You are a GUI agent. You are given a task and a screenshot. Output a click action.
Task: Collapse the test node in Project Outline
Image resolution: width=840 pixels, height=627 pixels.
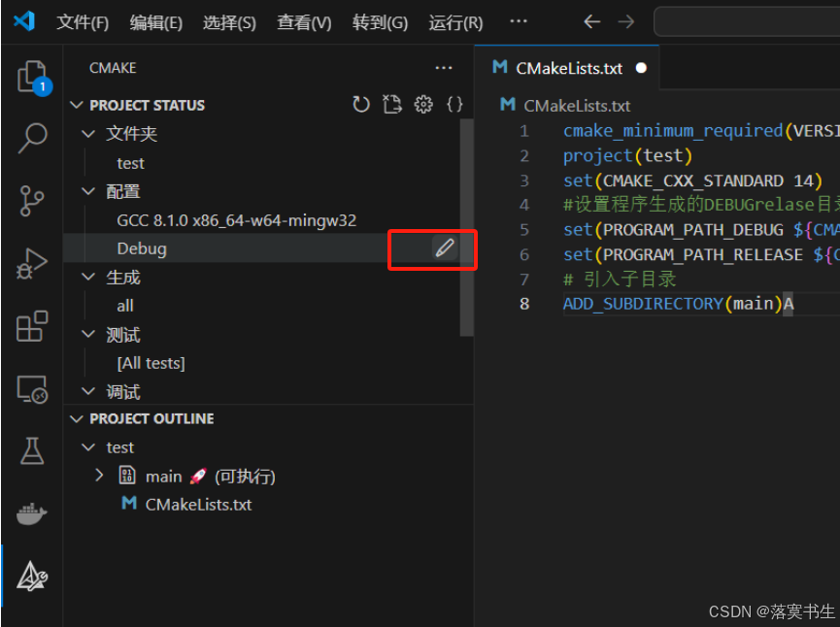click(88, 447)
